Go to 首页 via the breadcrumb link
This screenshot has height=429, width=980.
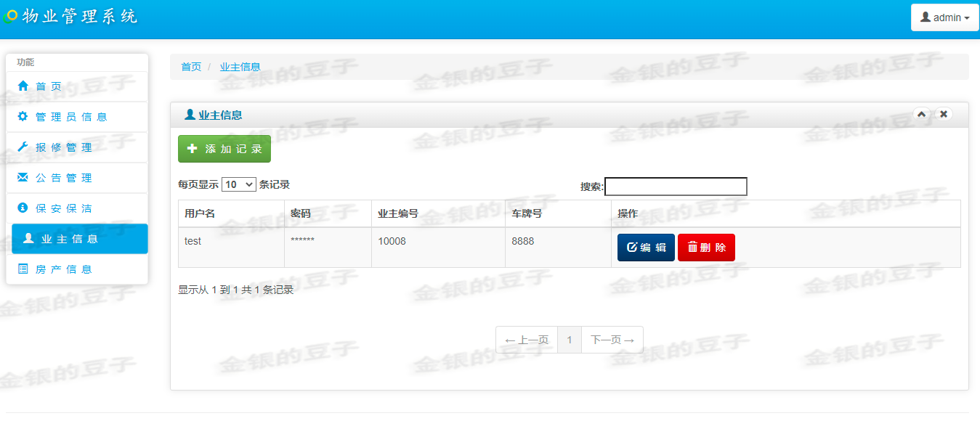point(190,66)
